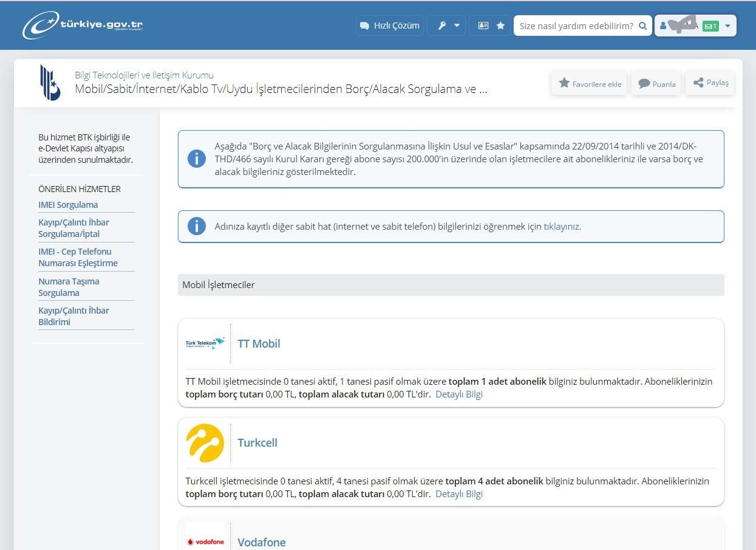Click the türkiye.gov.tr home logo
This screenshot has width=756, height=550.
(x=83, y=26)
